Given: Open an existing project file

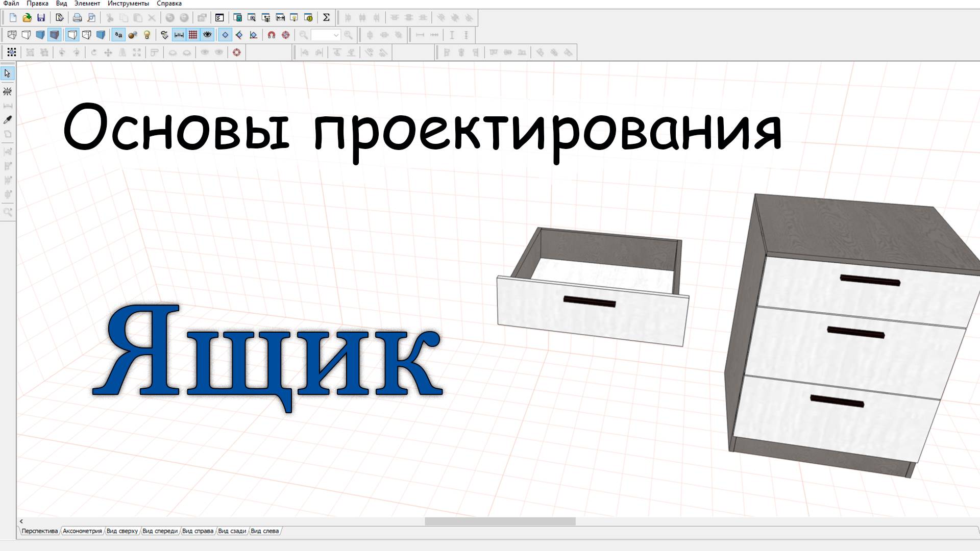Looking at the screenshot, I should click(x=27, y=18).
